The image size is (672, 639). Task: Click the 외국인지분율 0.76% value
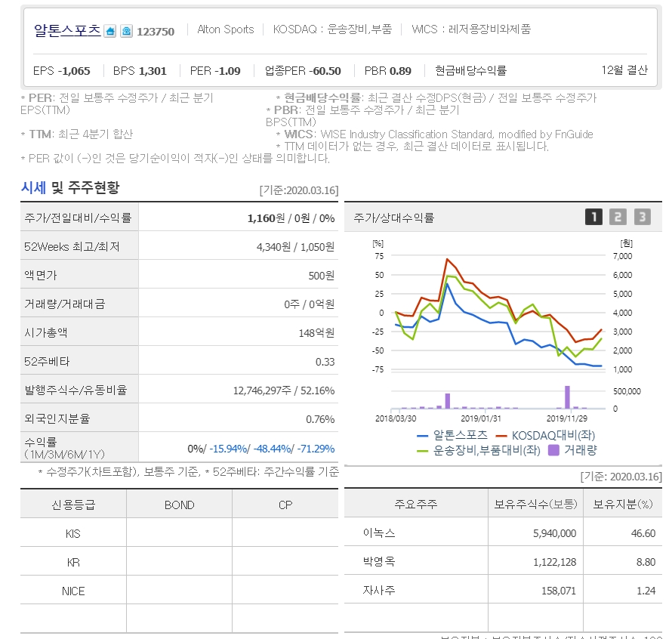[x=320, y=419]
